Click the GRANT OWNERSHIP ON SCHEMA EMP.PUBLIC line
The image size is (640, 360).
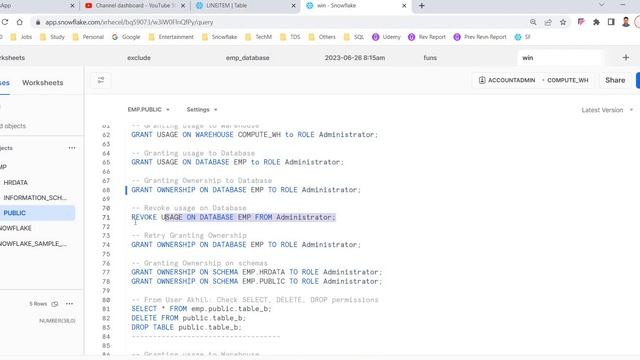click(256, 282)
